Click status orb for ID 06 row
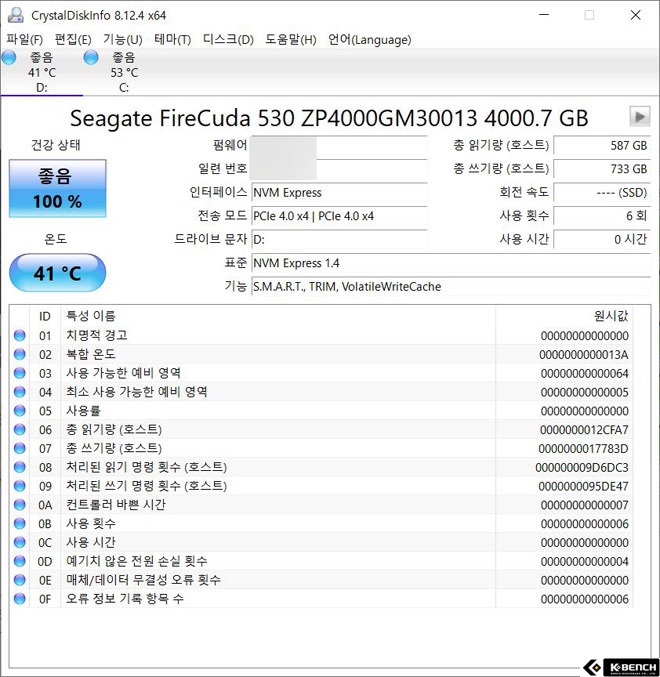Viewport: 660px width, 677px height. click(x=19, y=430)
